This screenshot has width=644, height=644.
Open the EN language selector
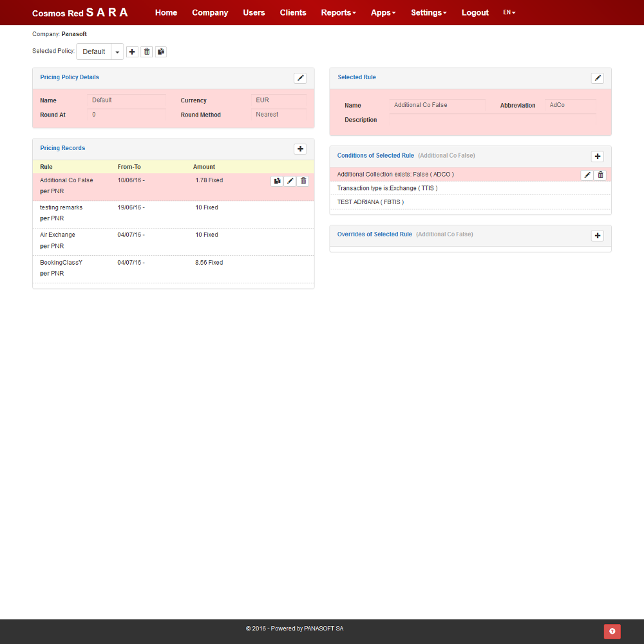tap(509, 12)
